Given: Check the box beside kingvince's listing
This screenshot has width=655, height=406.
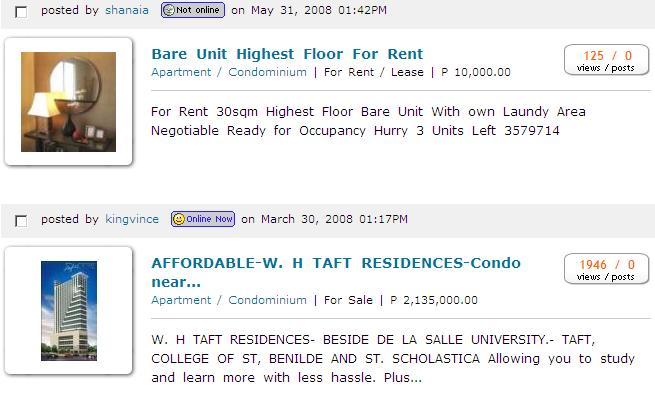Looking at the screenshot, I should (x=21, y=220).
